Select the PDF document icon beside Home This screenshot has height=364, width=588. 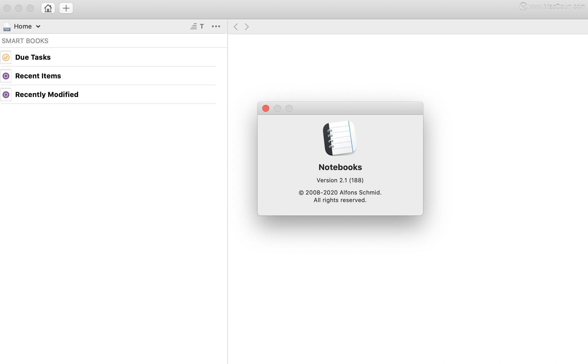[x=7, y=26]
